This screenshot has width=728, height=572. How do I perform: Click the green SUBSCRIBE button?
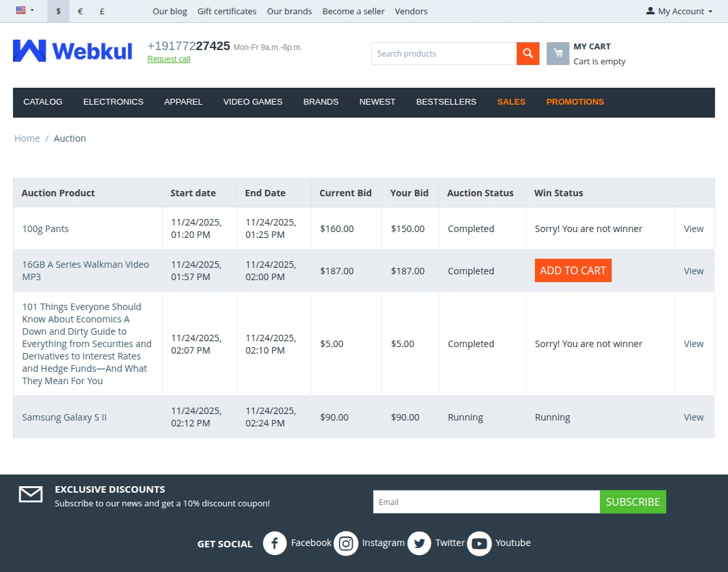632,501
